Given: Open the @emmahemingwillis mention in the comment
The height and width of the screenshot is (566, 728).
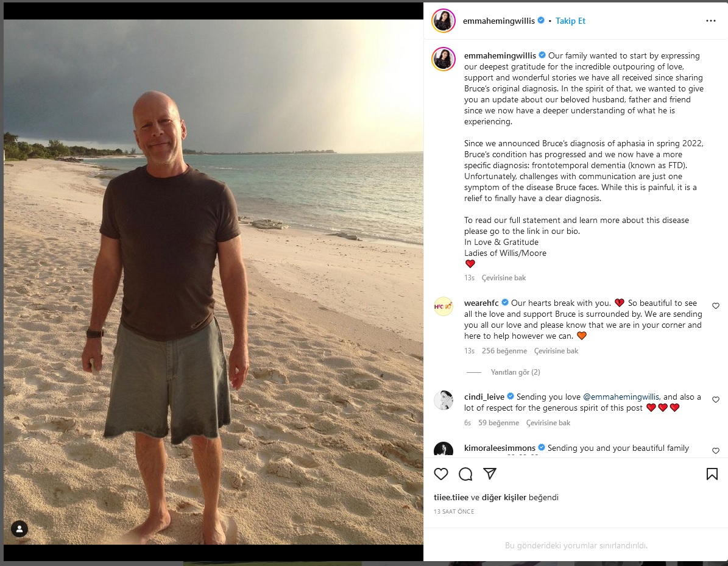Looking at the screenshot, I should pos(621,397).
